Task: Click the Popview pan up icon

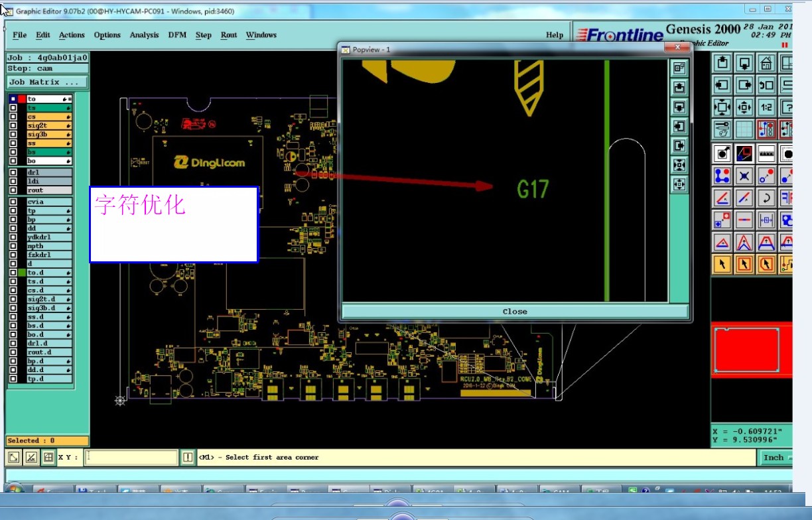Action: pyautogui.click(x=679, y=87)
